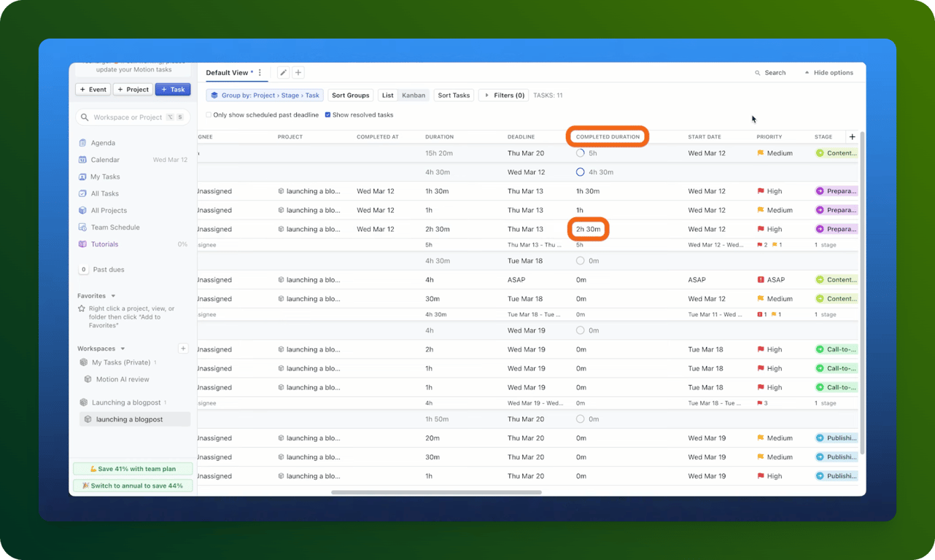Click the High priority flag in the 2h 30m row
The width and height of the screenshot is (935, 560).
[761, 229]
